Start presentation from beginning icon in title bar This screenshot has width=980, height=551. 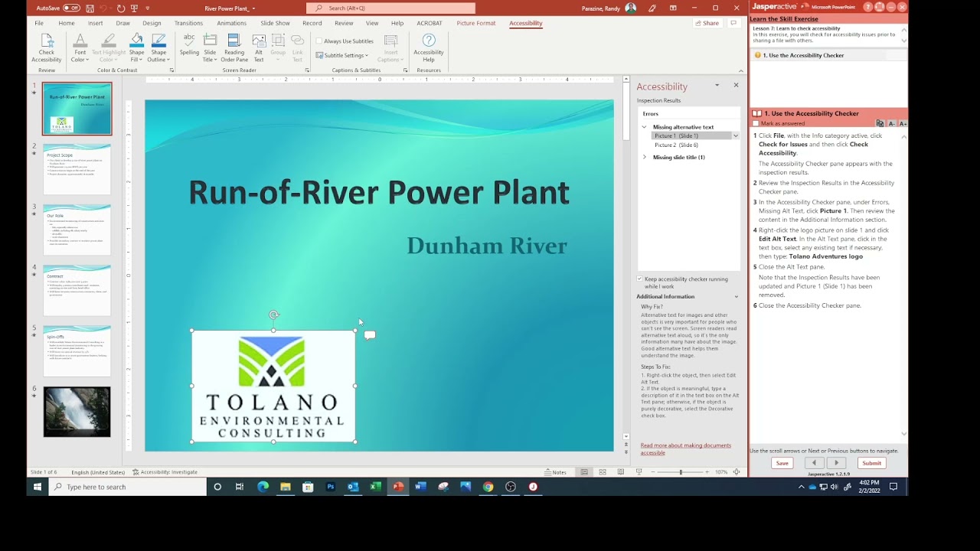point(134,8)
